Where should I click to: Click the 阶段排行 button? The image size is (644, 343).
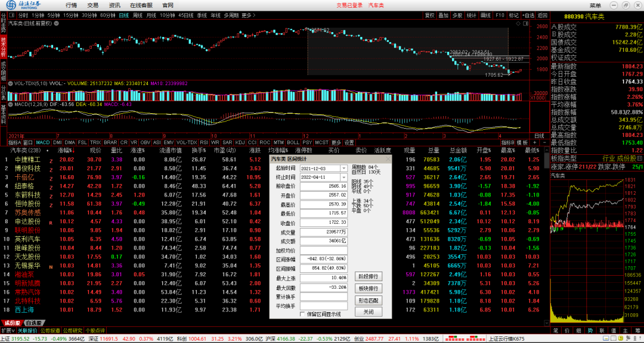pos(369,276)
